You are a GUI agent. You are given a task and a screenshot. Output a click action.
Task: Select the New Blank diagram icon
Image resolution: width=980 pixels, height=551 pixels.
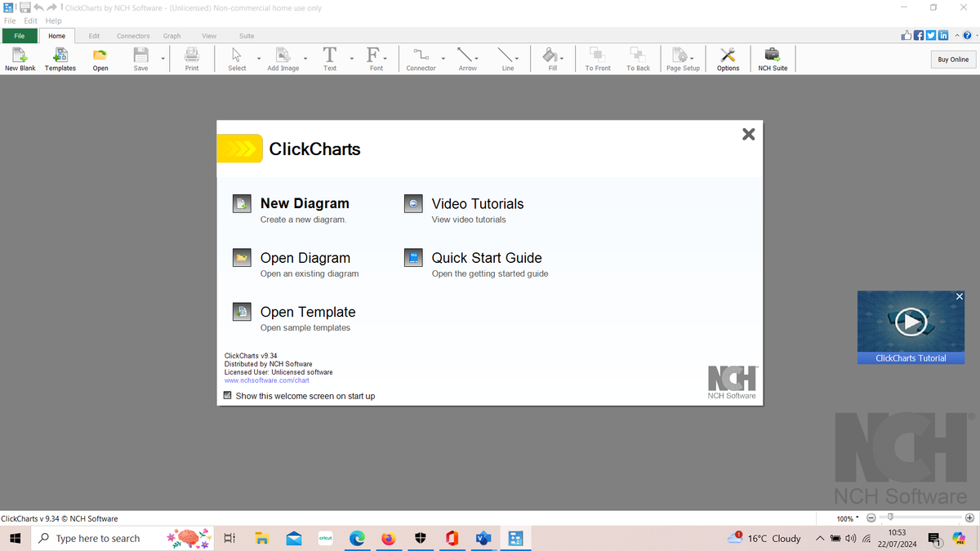(x=19, y=57)
